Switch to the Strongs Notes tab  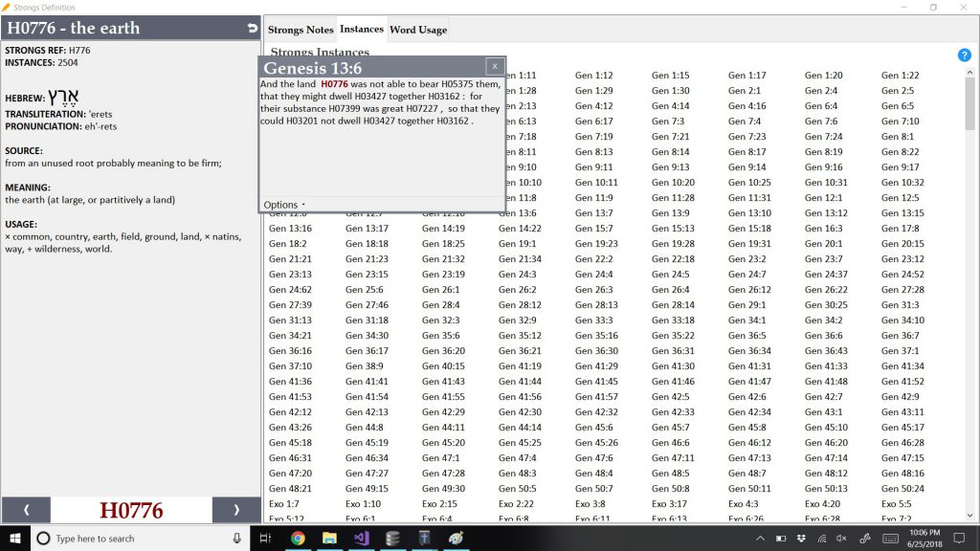[301, 30]
